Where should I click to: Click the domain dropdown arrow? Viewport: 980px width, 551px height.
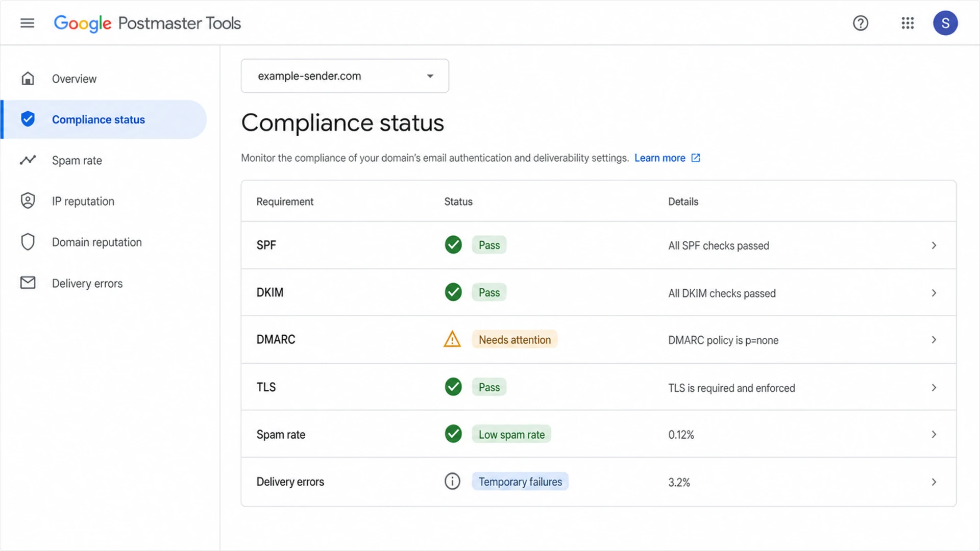(x=430, y=76)
